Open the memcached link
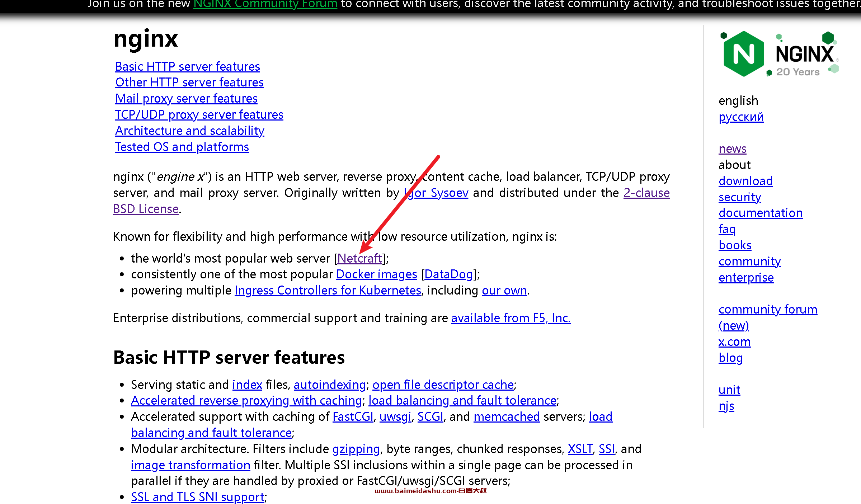The width and height of the screenshot is (861, 504). point(507,417)
